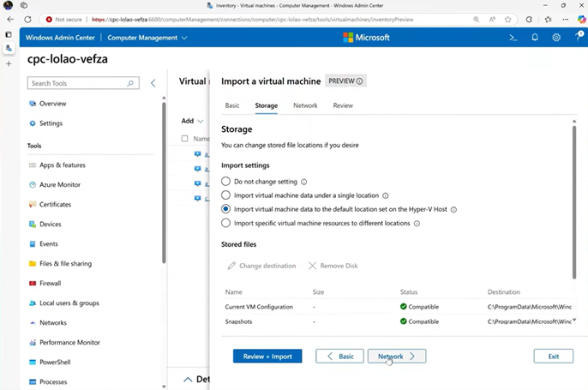Open Computer Management dropdown chevron
The width and height of the screenshot is (588, 390).
tap(184, 38)
